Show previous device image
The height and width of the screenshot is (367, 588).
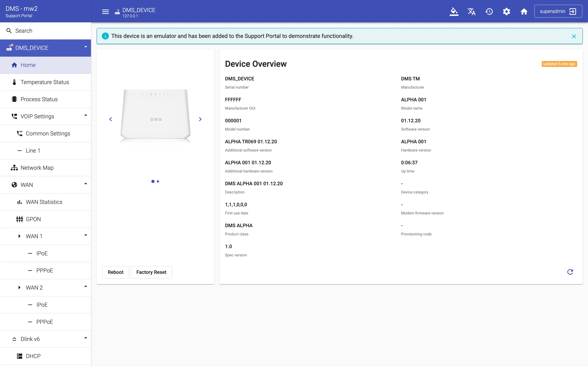[x=111, y=119]
